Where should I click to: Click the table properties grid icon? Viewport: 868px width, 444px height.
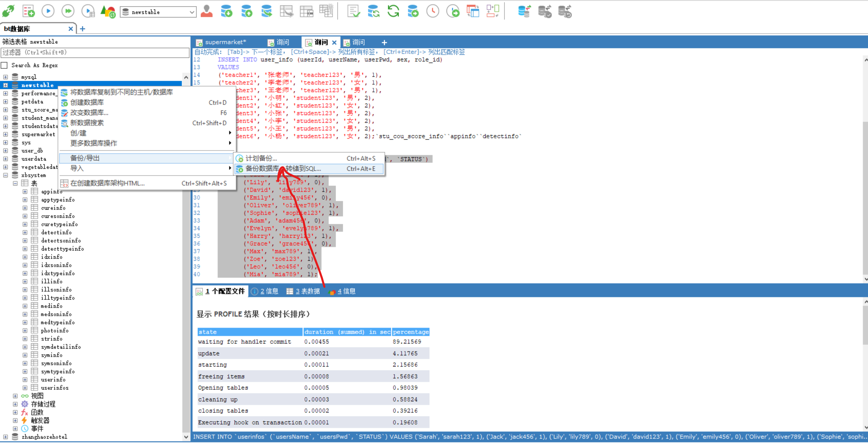pyautogui.click(x=306, y=11)
